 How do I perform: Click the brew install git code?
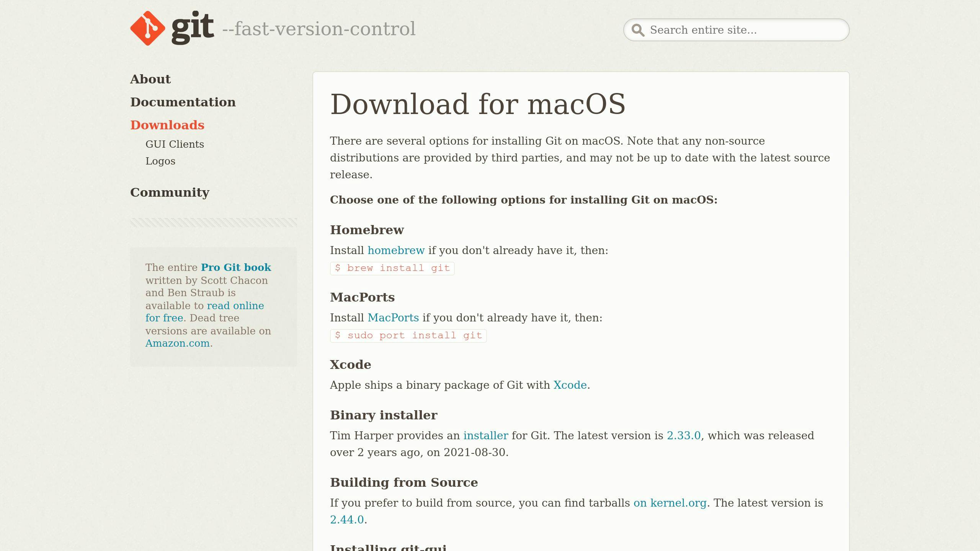(392, 268)
